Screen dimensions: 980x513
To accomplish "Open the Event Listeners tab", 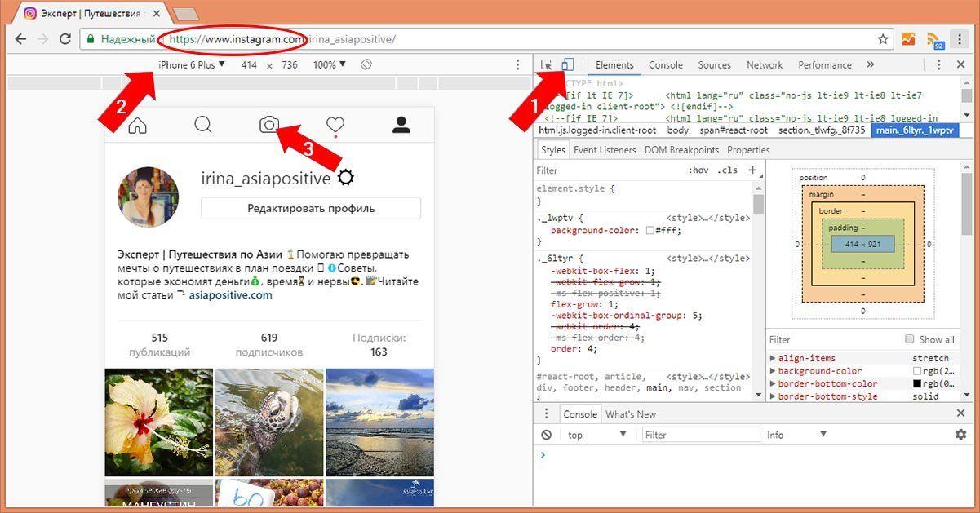I will tap(605, 150).
